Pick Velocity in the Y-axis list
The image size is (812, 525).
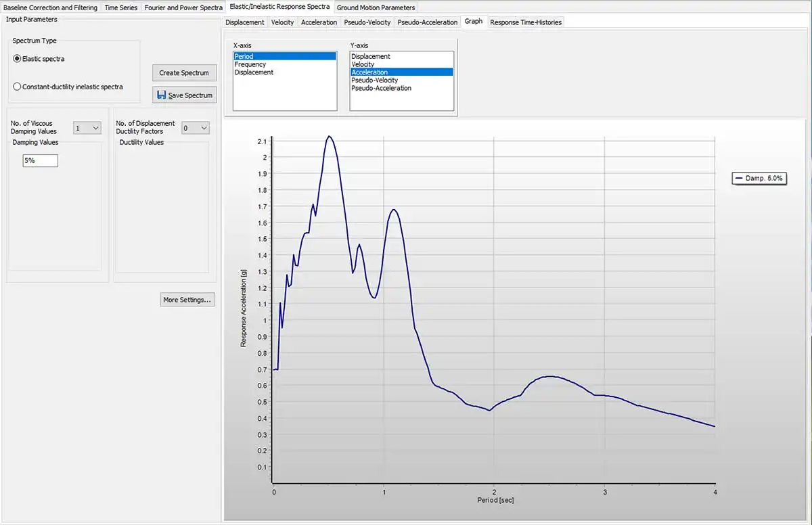[x=363, y=64]
